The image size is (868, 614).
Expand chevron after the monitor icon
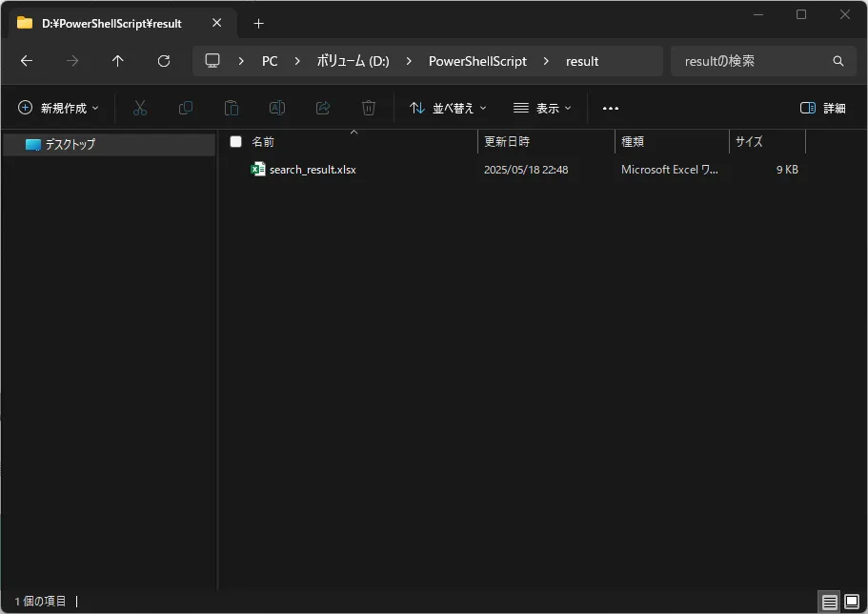(x=241, y=61)
